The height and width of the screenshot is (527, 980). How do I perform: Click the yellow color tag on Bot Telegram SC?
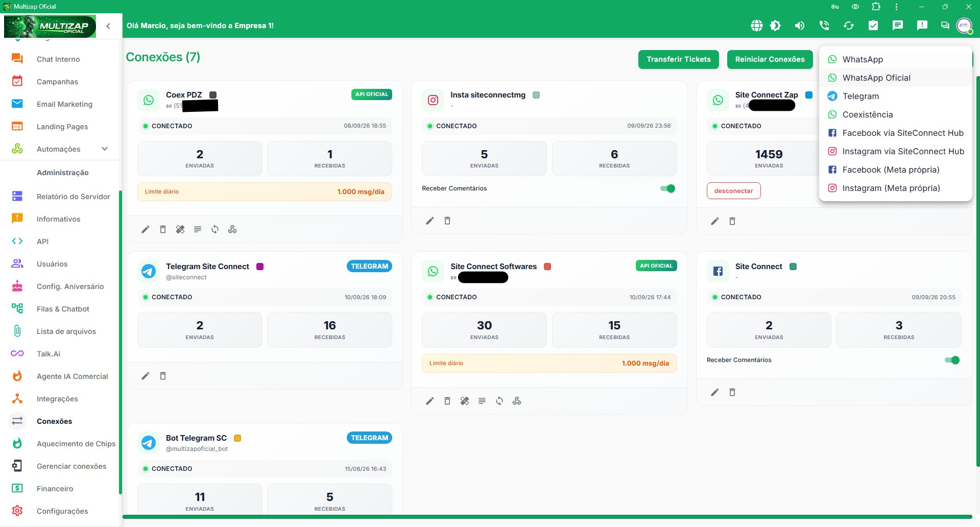(x=237, y=438)
